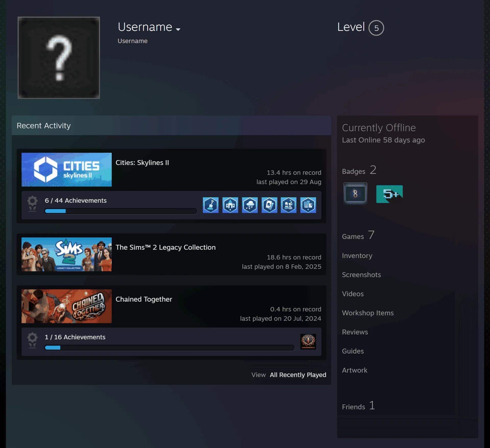Open the Cities: Skylines II game title link

point(142,163)
